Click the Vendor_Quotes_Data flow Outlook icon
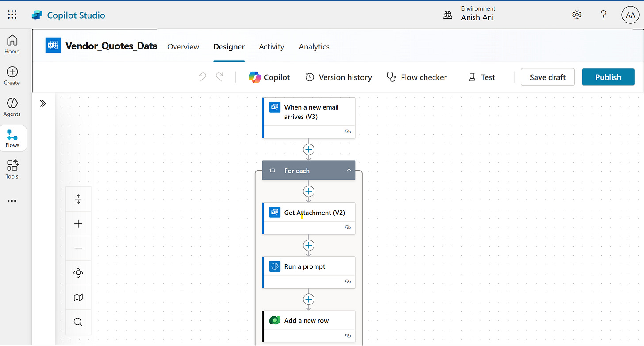This screenshot has height=346, width=644. click(x=53, y=45)
